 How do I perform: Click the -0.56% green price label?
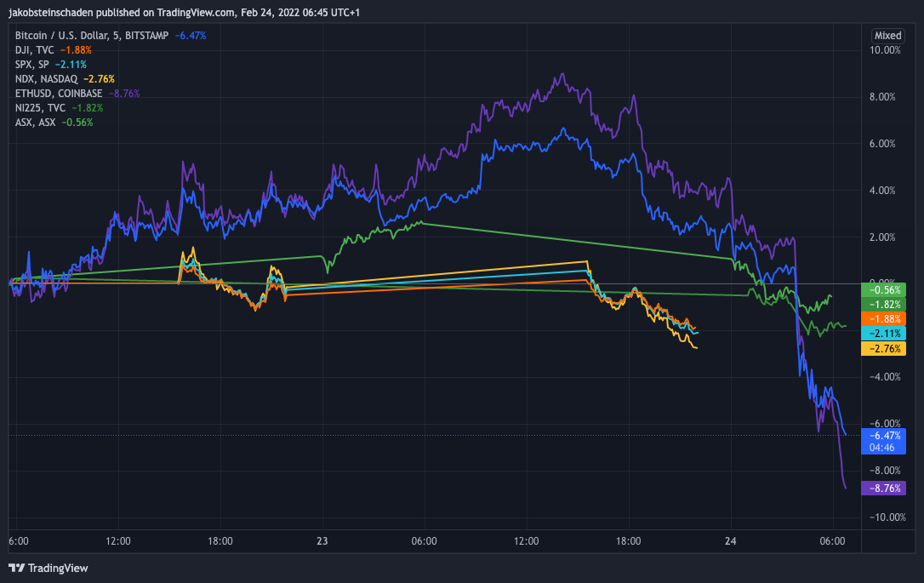(883, 290)
